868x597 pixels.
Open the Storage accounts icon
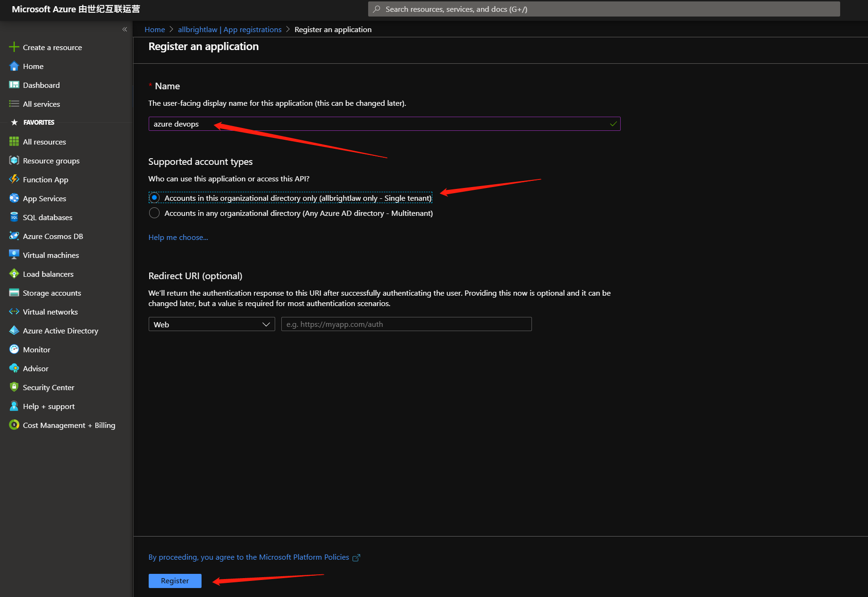tap(14, 293)
